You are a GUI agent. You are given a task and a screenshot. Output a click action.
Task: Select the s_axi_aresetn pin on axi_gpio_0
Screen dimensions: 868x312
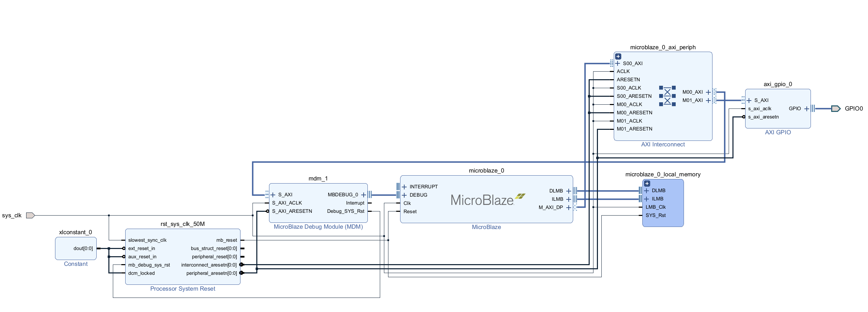pyautogui.click(x=763, y=117)
